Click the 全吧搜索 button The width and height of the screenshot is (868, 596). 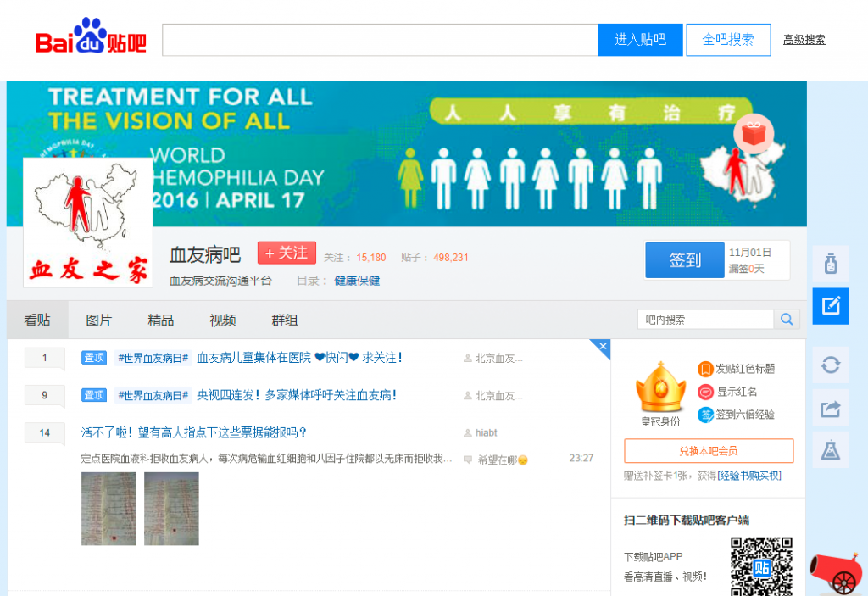pos(728,40)
